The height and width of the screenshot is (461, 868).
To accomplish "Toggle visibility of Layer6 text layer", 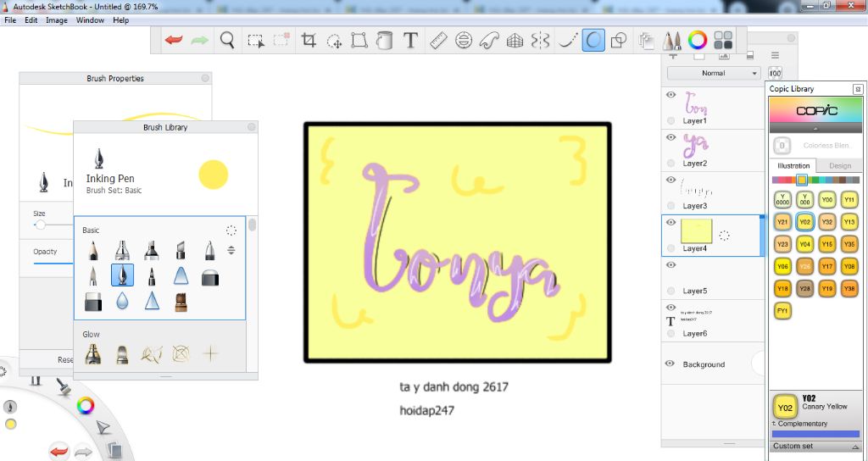I will click(671, 308).
